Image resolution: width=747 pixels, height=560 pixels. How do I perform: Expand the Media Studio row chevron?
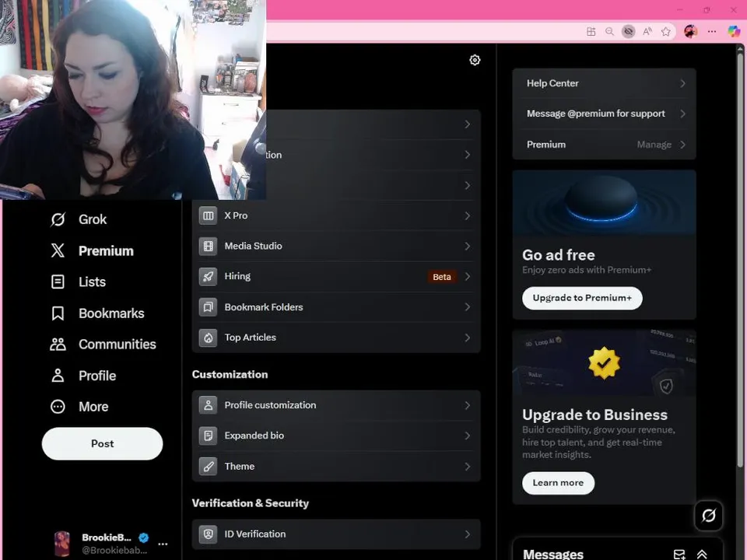coord(468,247)
